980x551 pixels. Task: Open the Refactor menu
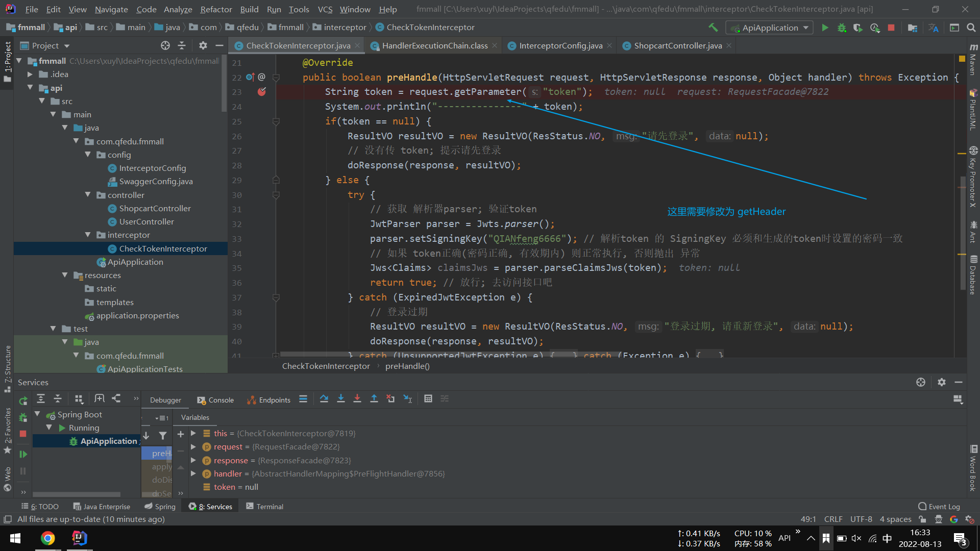(x=216, y=9)
